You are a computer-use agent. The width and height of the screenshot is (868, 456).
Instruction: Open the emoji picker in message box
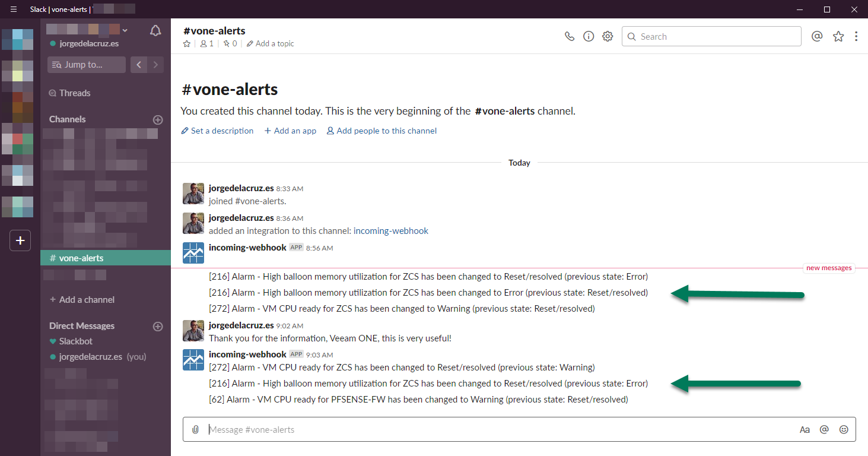point(844,429)
